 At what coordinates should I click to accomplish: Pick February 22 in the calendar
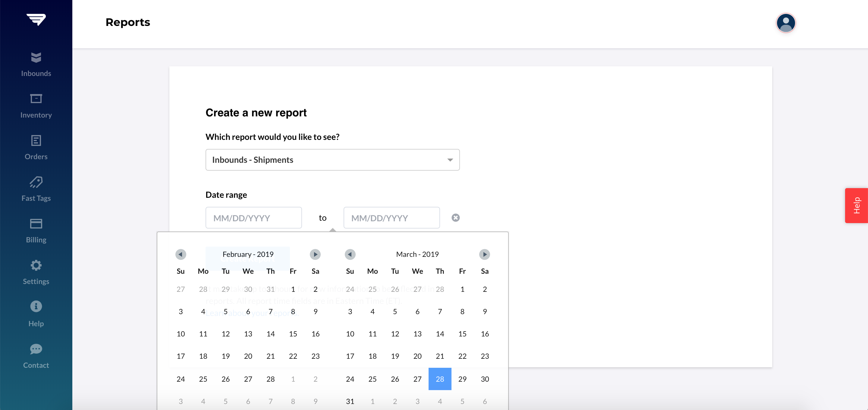293,356
